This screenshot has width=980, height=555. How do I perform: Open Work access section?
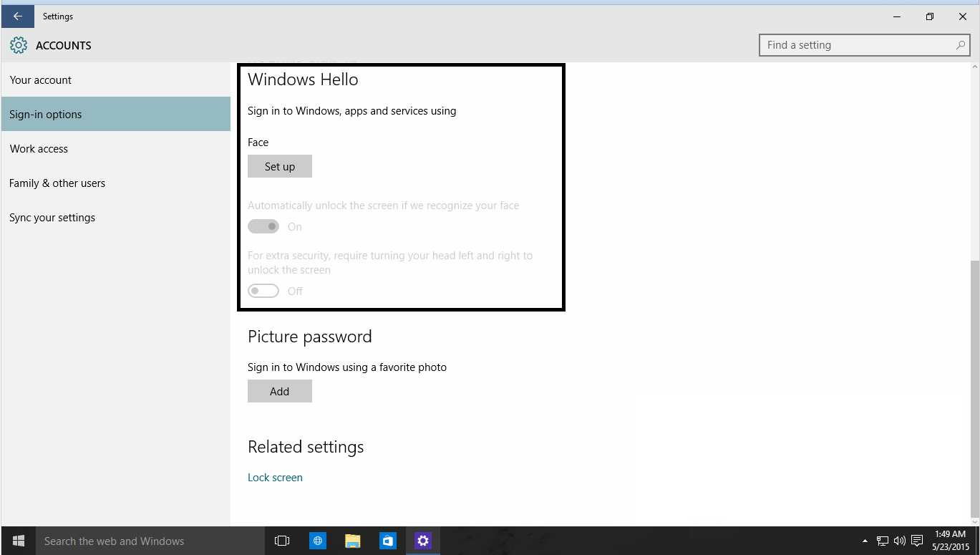pyautogui.click(x=116, y=149)
